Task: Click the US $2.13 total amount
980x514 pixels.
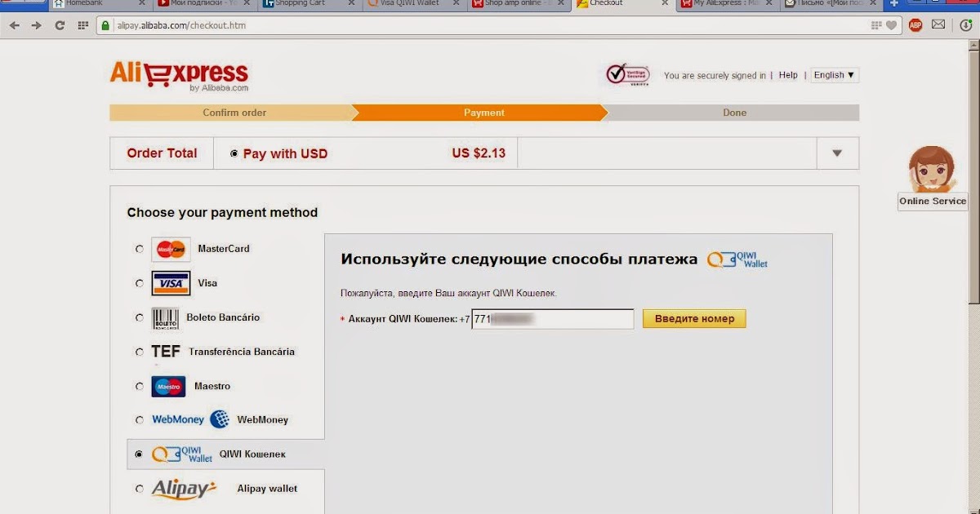Action: [x=479, y=153]
